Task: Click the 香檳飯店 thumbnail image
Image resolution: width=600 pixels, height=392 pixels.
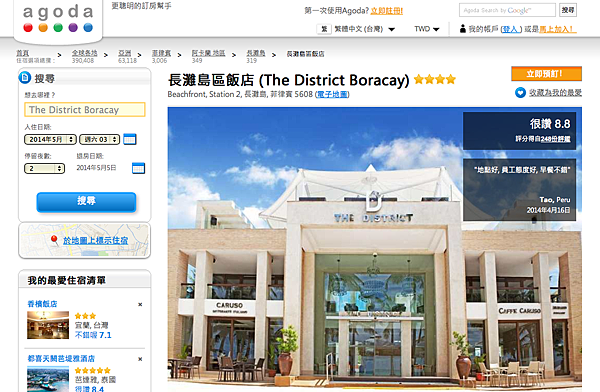Action: click(x=48, y=325)
